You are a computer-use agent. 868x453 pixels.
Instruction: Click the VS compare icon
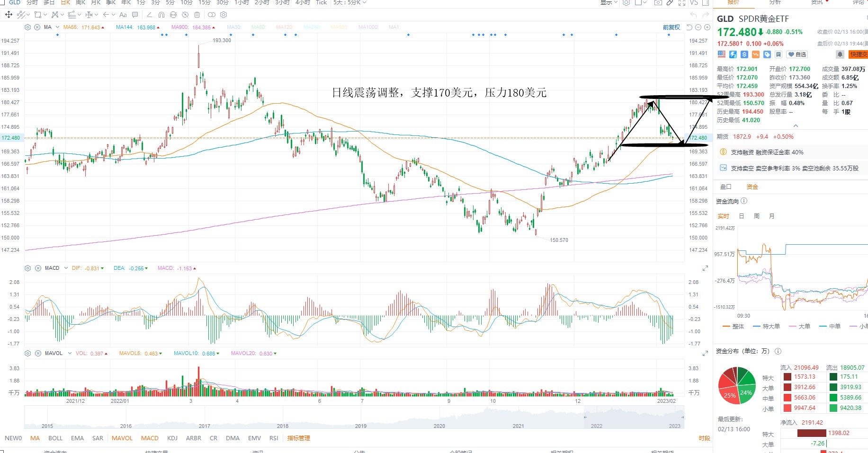tap(694, 2)
